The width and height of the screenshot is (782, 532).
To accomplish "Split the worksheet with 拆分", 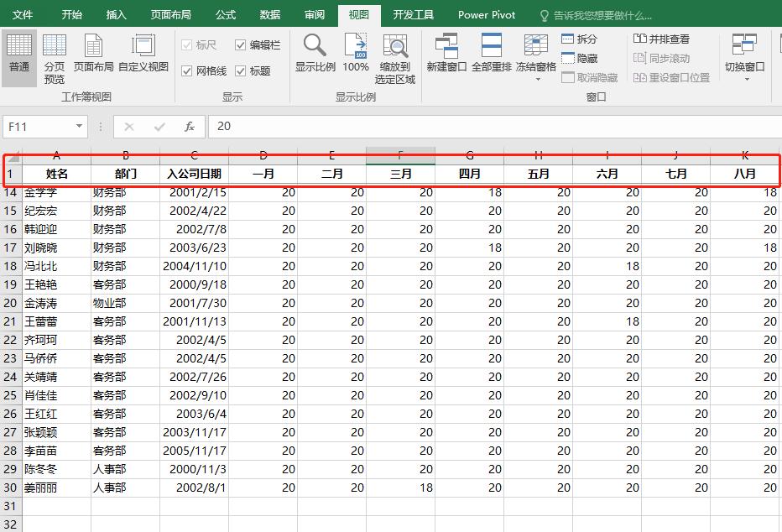I will 577,39.
